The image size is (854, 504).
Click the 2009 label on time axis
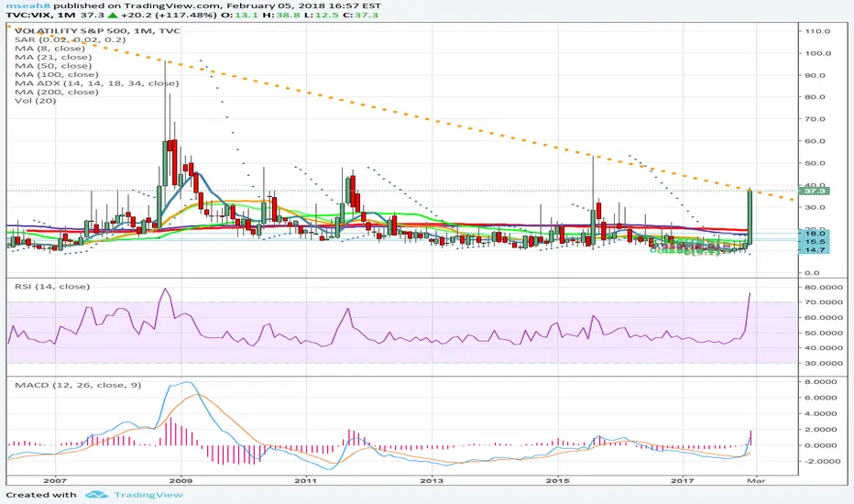181,480
